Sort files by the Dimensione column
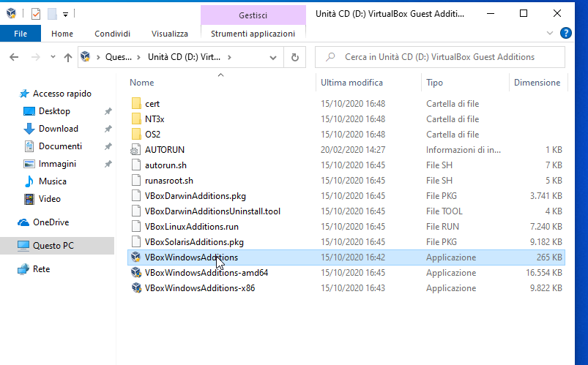588x365 pixels. [x=537, y=83]
